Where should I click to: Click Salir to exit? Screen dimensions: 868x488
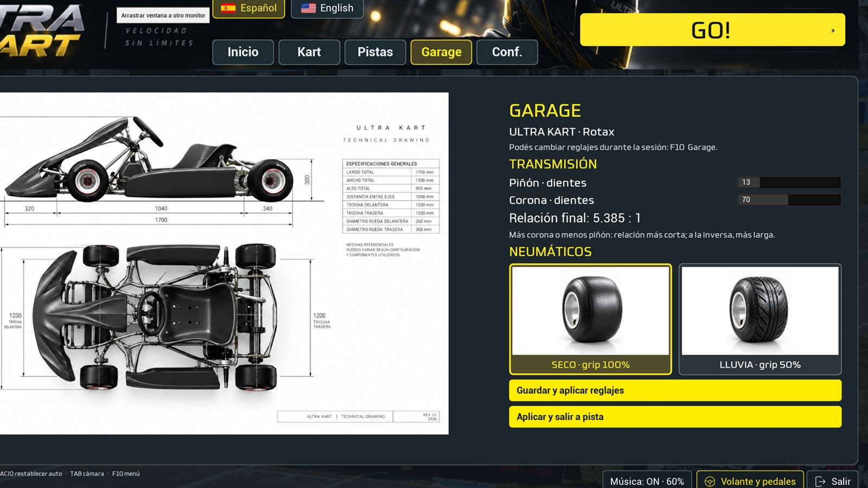click(x=833, y=481)
